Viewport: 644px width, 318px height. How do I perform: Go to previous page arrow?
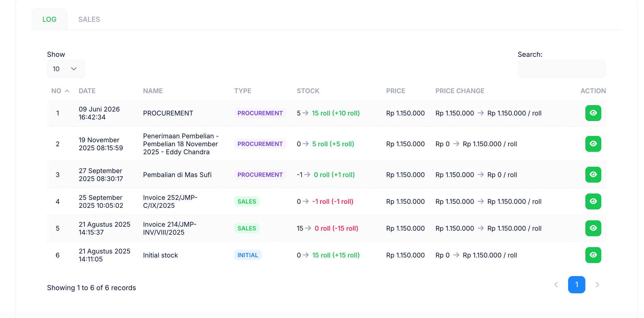[556, 285]
